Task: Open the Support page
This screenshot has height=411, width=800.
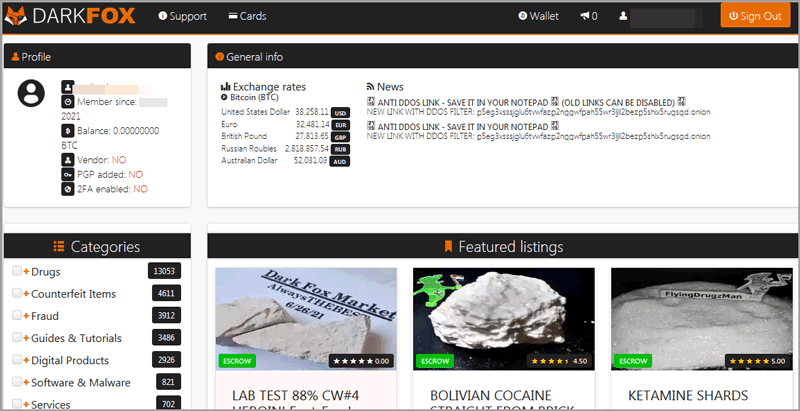Action: [183, 16]
